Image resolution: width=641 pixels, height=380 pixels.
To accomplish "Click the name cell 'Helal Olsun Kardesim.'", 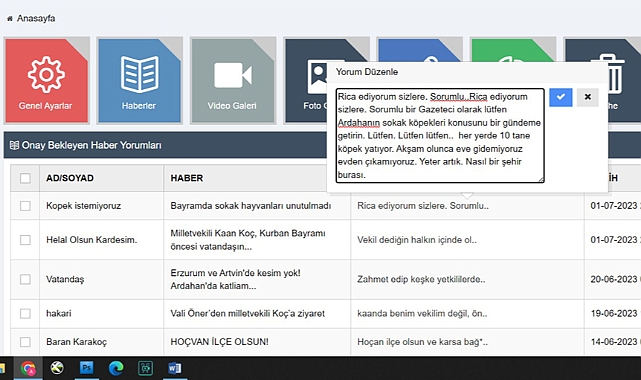I will pos(92,240).
